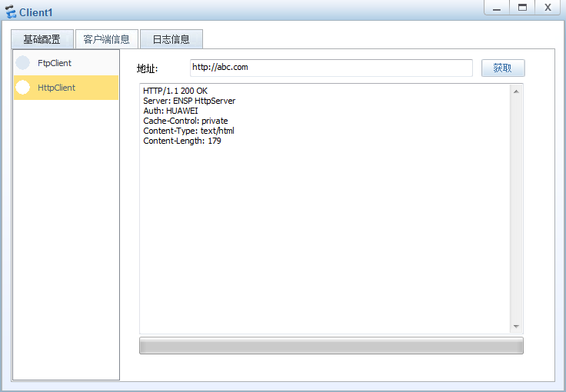This screenshot has height=392, width=566.
Task: Switch to the 客户端信息 tab
Action: click(106, 39)
